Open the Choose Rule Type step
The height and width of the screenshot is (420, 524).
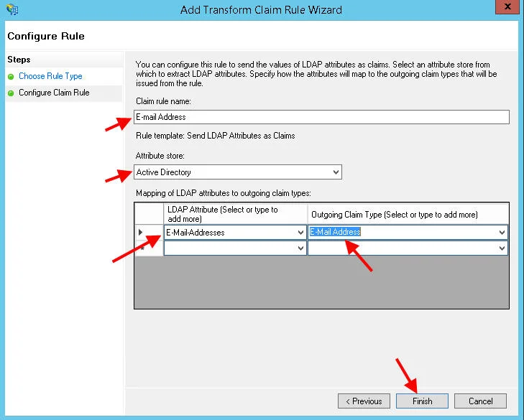coord(50,76)
